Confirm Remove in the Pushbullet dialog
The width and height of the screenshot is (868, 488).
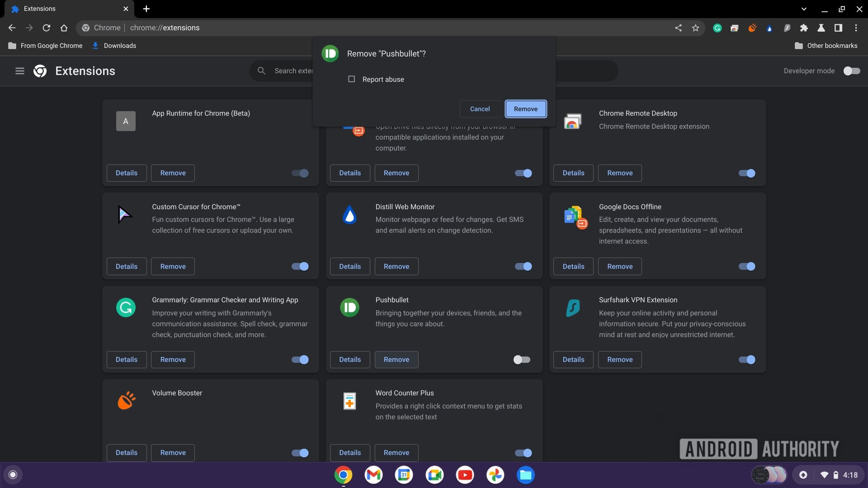coord(525,109)
